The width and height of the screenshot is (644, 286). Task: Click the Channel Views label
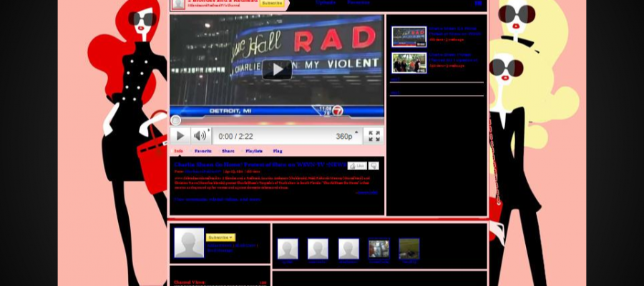(190, 282)
